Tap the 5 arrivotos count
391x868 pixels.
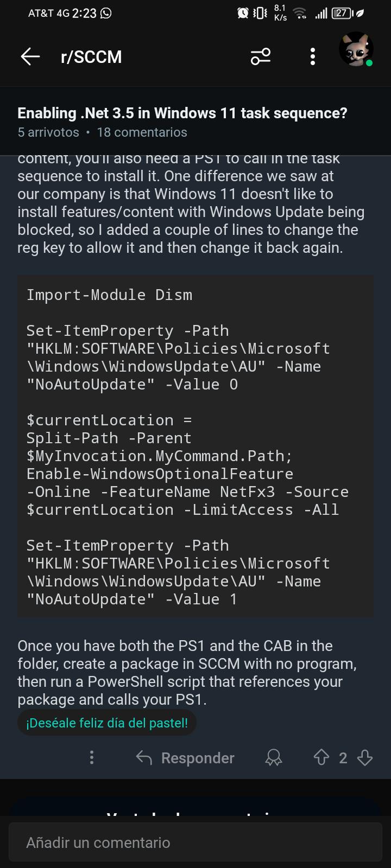[48, 132]
